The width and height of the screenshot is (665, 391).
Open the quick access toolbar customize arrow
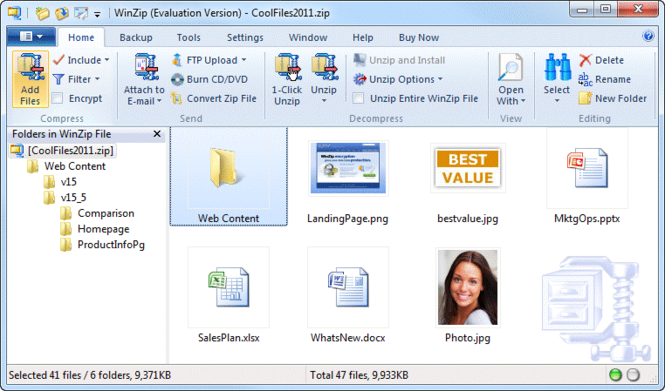97,14
